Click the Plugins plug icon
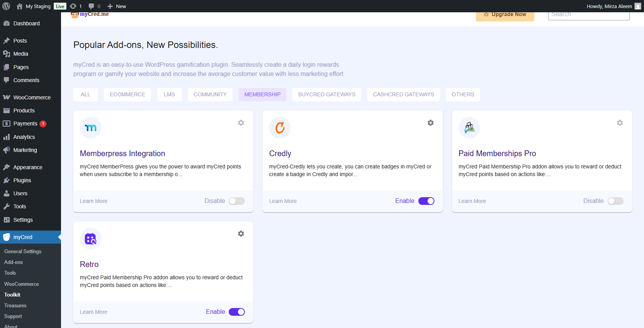 [7, 180]
